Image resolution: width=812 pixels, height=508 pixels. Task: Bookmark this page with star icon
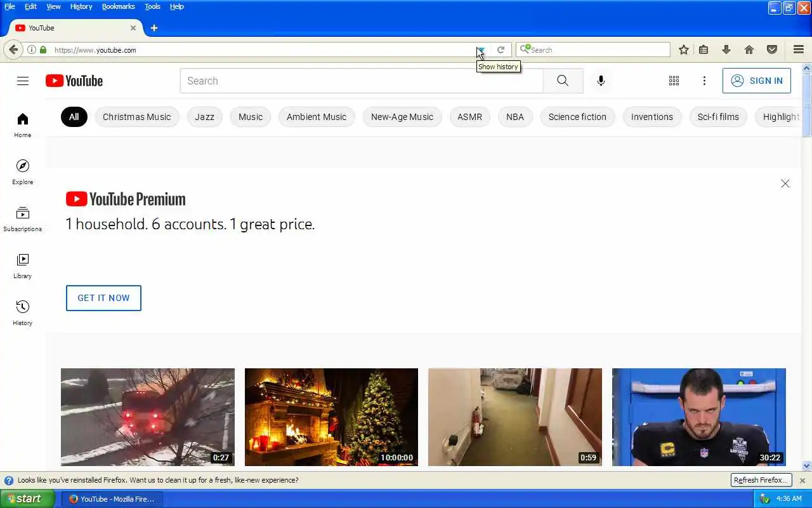684,50
